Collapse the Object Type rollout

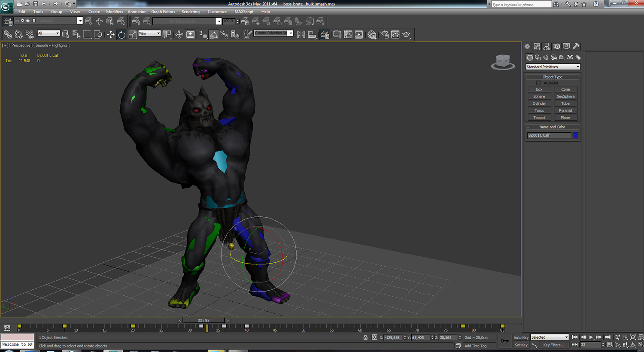[552, 77]
